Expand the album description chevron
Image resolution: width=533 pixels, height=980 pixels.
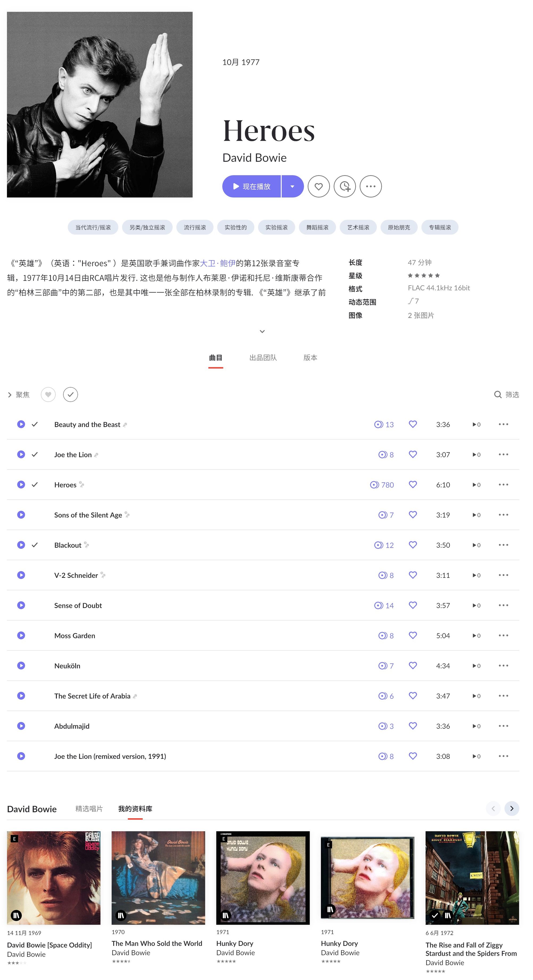point(262,331)
